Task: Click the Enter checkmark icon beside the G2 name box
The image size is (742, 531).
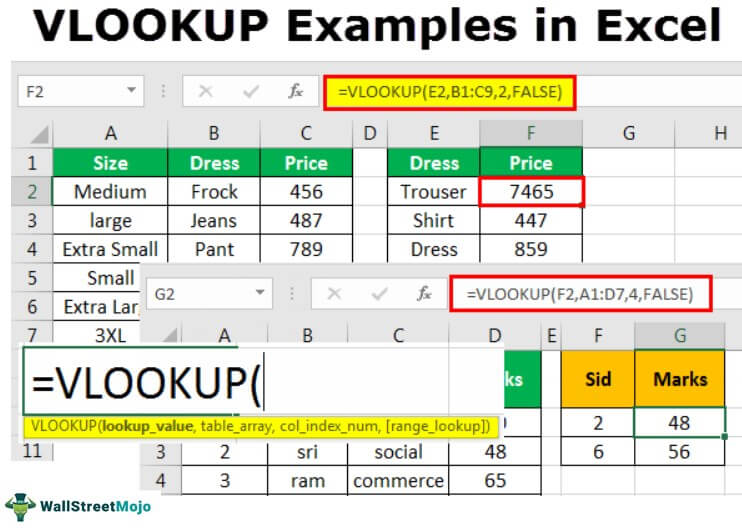Action: (x=380, y=294)
